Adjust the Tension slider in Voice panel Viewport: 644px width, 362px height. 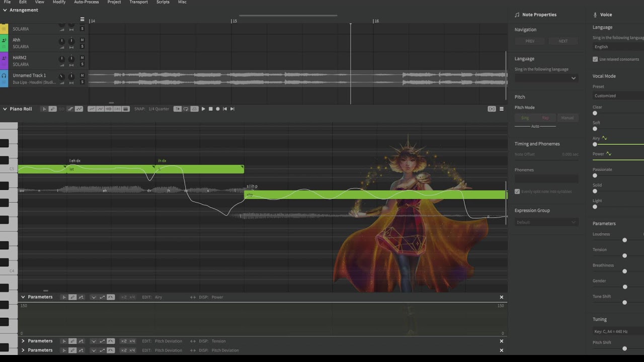point(624,255)
